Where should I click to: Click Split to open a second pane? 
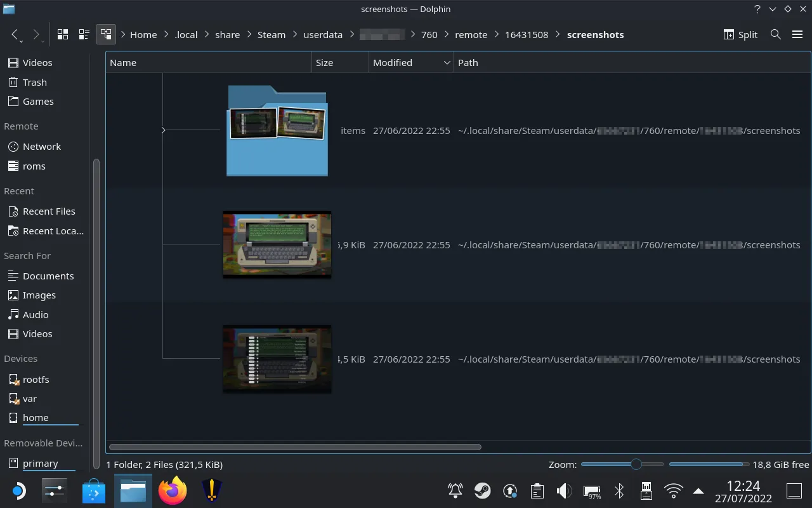pyautogui.click(x=740, y=34)
